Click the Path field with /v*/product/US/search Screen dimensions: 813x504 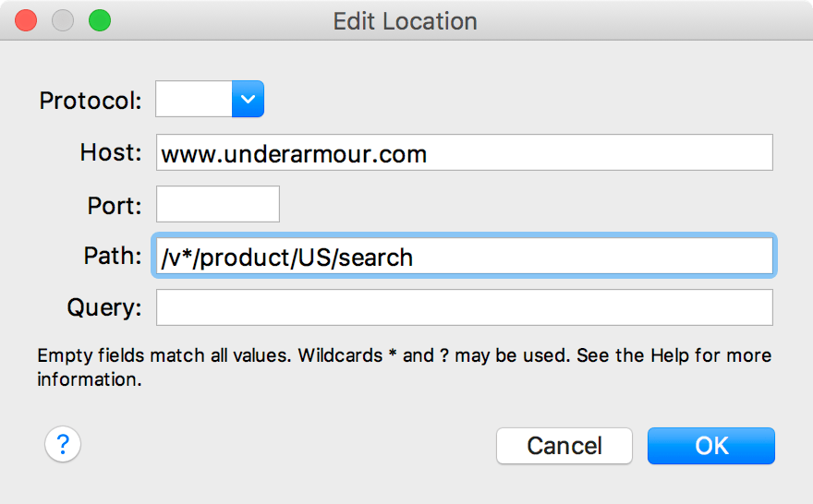(464, 257)
